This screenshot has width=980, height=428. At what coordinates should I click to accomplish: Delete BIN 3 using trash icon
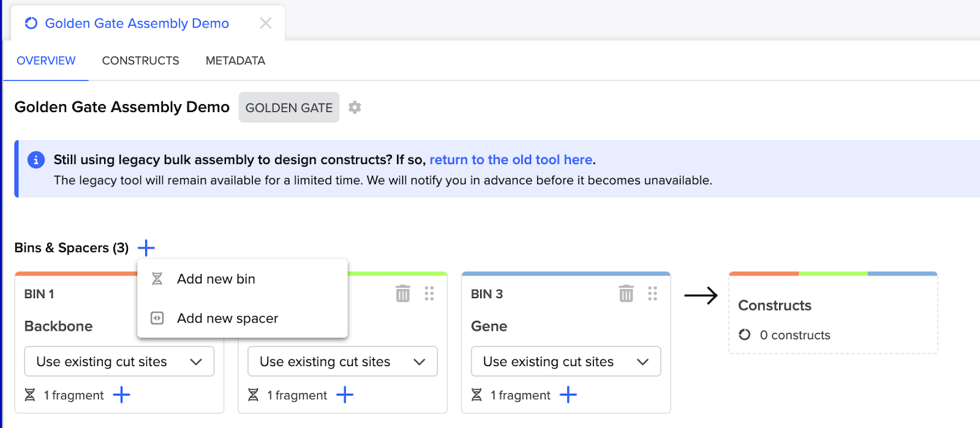coord(625,294)
